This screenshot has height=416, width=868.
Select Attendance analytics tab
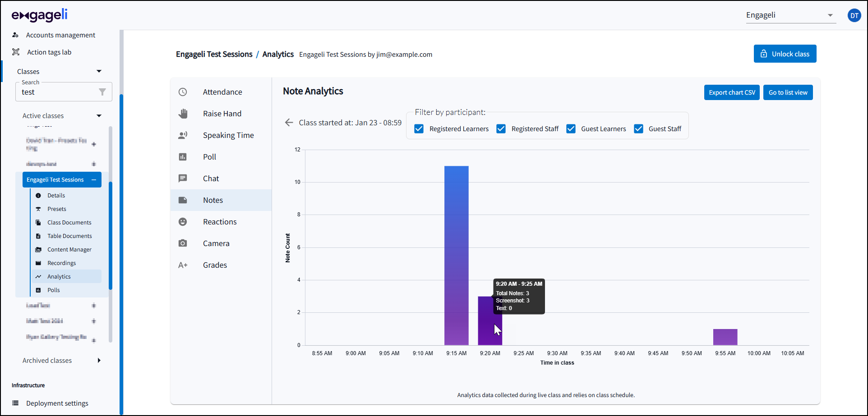pyautogui.click(x=221, y=92)
